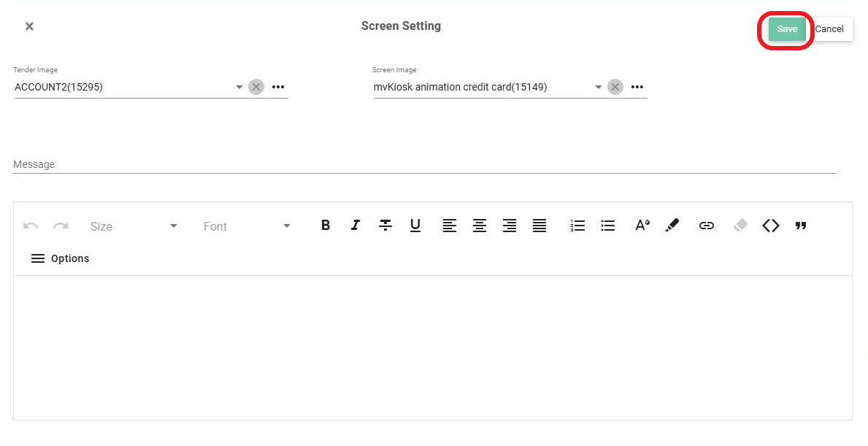868x446 pixels.
Task: Insert a numbered list
Action: tap(577, 226)
